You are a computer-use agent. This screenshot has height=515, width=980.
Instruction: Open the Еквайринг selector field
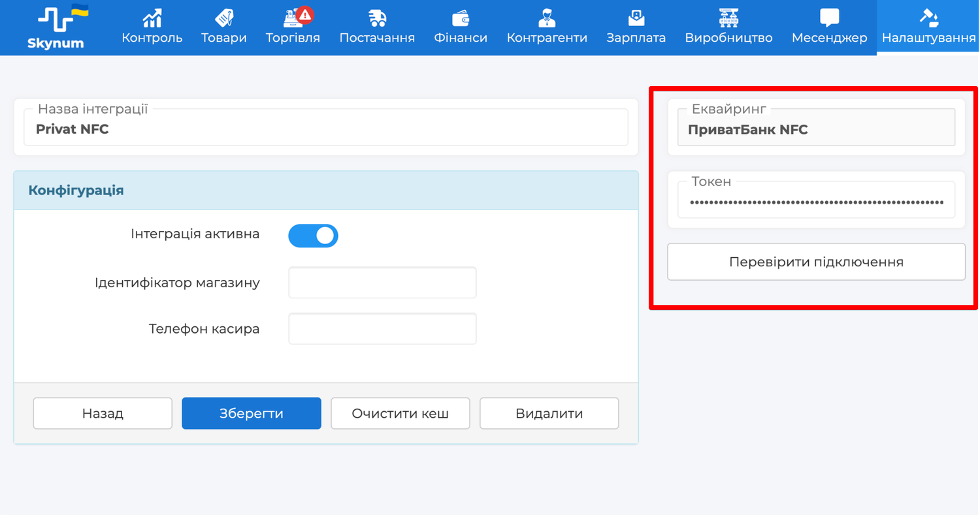pyautogui.click(x=816, y=129)
